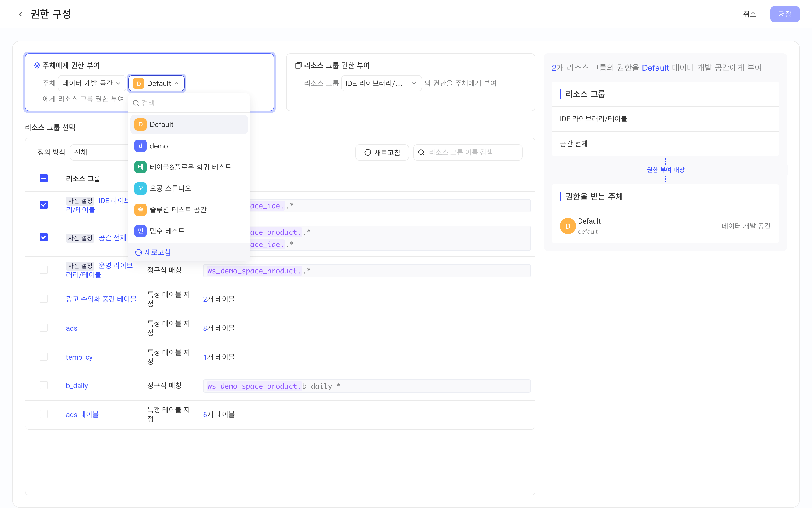Viewport: 812px width, 508px height.
Task: Open the 정의 방식 전체 dropdown
Action: [99, 153]
